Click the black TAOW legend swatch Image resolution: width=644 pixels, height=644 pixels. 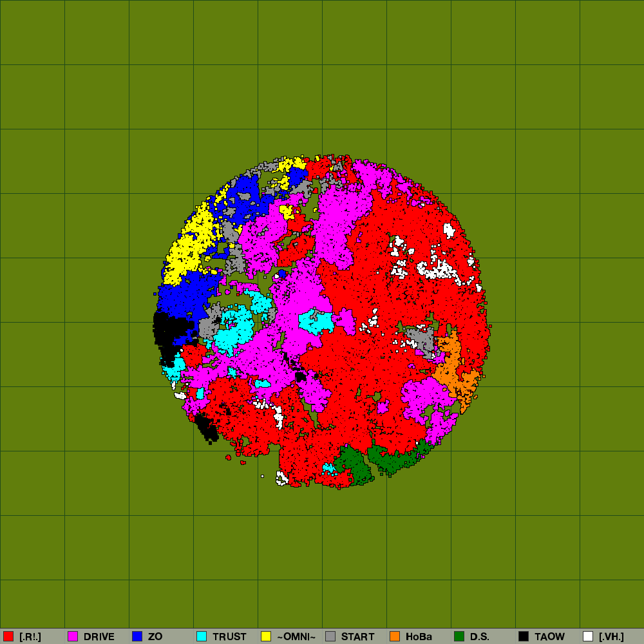tap(524, 636)
